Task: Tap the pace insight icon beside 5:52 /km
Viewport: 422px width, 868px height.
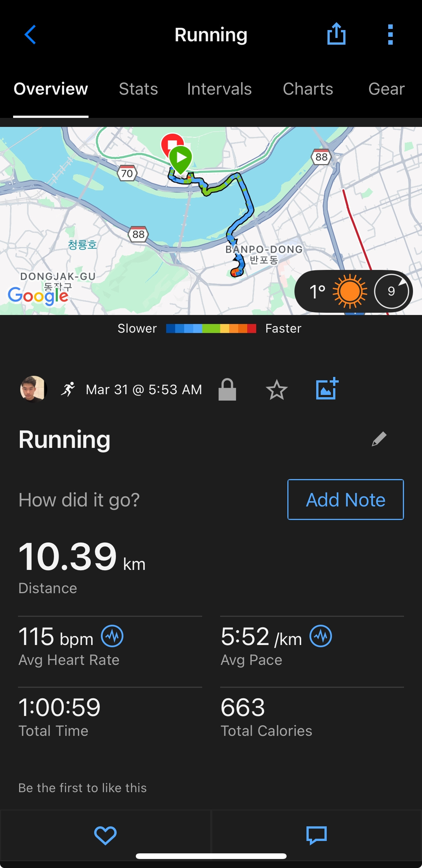Action: (x=321, y=636)
